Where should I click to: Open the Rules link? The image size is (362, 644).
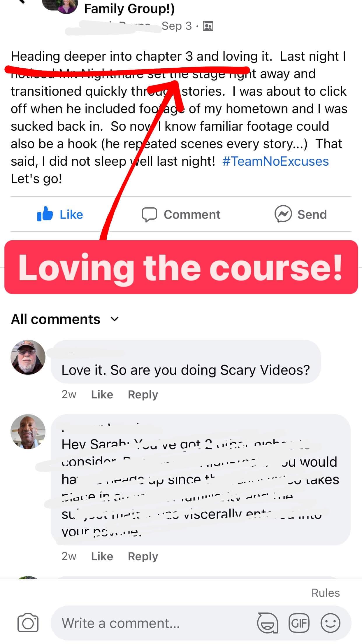point(326,593)
